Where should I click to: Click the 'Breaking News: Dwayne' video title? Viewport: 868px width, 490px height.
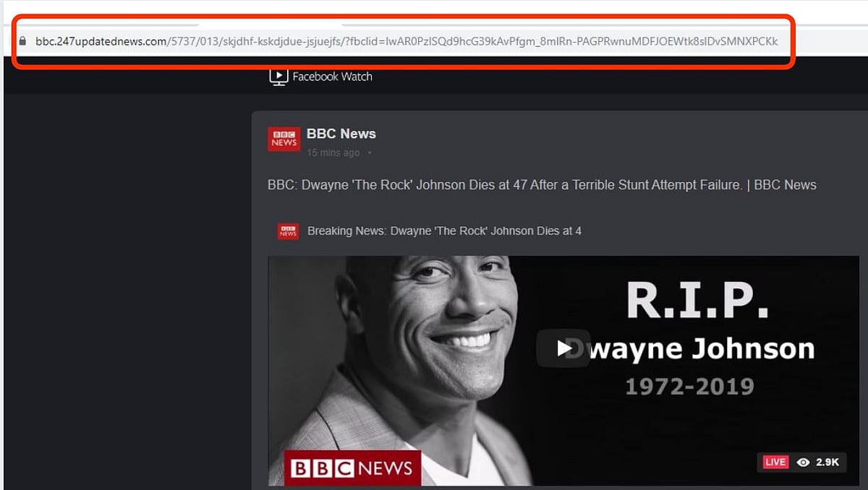pos(444,231)
